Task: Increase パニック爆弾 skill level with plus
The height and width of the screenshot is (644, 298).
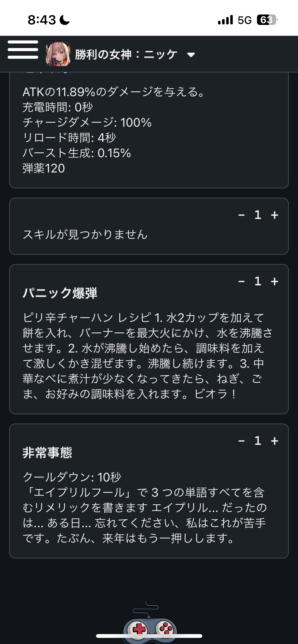Action: click(275, 282)
